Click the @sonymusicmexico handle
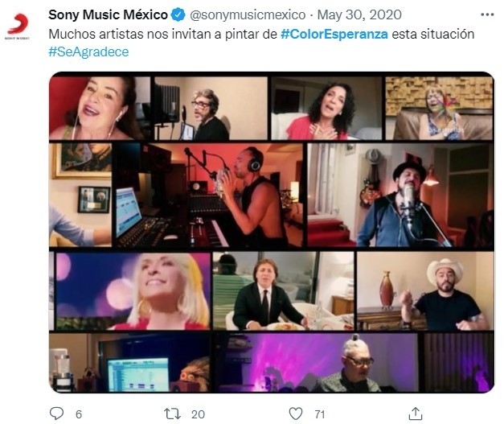The image size is (504, 424). pos(251,15)
